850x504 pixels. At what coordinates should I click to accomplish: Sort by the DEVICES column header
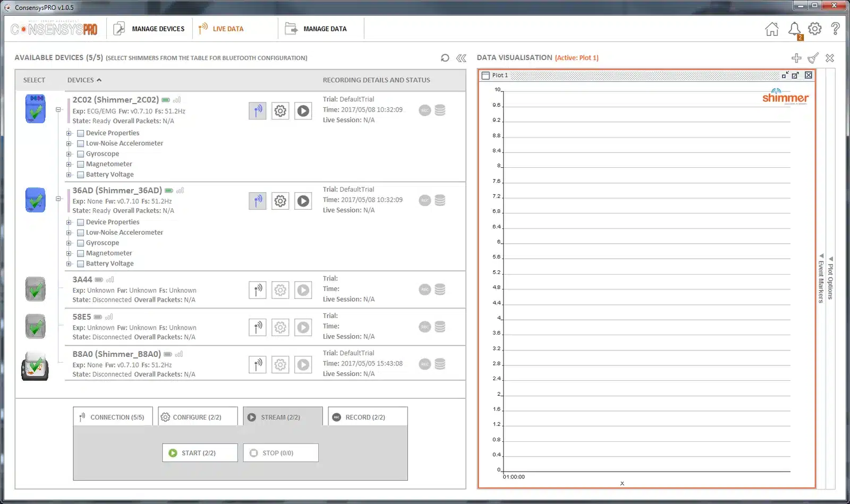[84, 80]
